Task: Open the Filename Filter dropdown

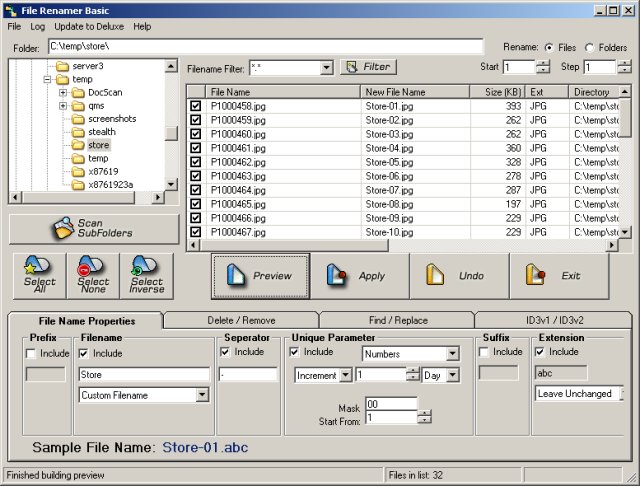Action: click(x=326, y=68)
